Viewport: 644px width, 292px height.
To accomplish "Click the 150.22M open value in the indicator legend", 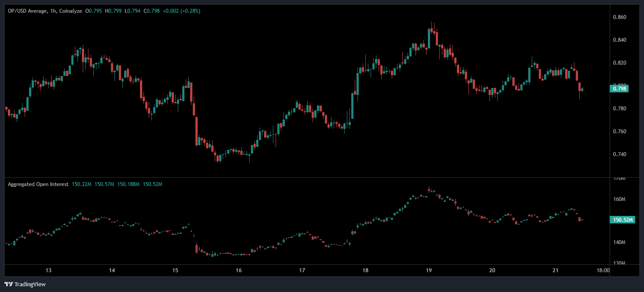I will pyautogui.click(x=81, y=184).
